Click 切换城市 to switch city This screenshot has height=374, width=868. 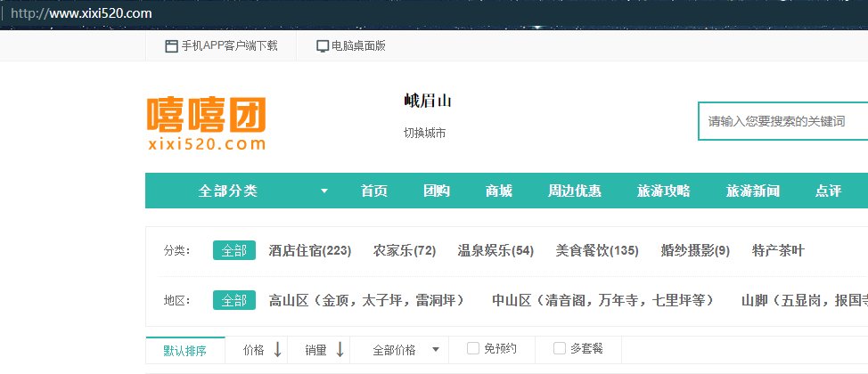pyautogui.click(x=424, y=134)
